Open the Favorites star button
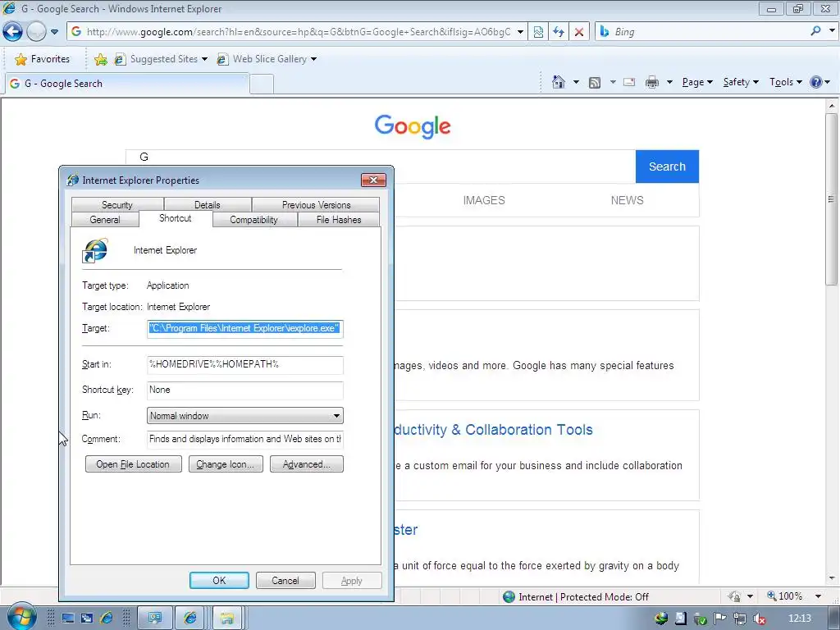 tap(43, 59)
